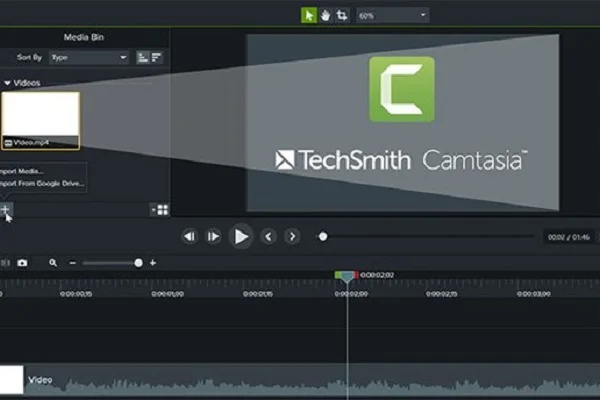The width and height of the screenshot is (600, 400).
Task: Click ruler mark 0:00:00;15
Action: (x=76, y=294)
